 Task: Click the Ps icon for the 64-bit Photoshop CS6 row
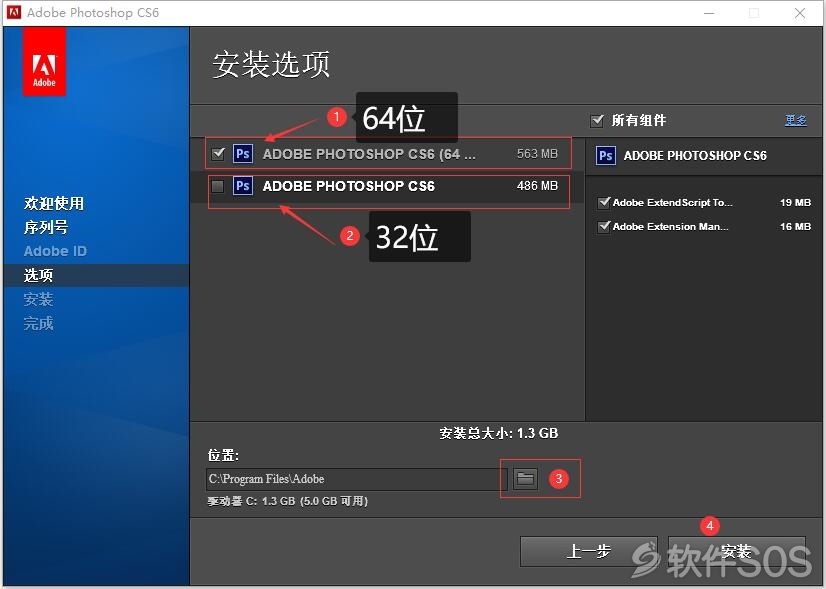coord(243,154)
